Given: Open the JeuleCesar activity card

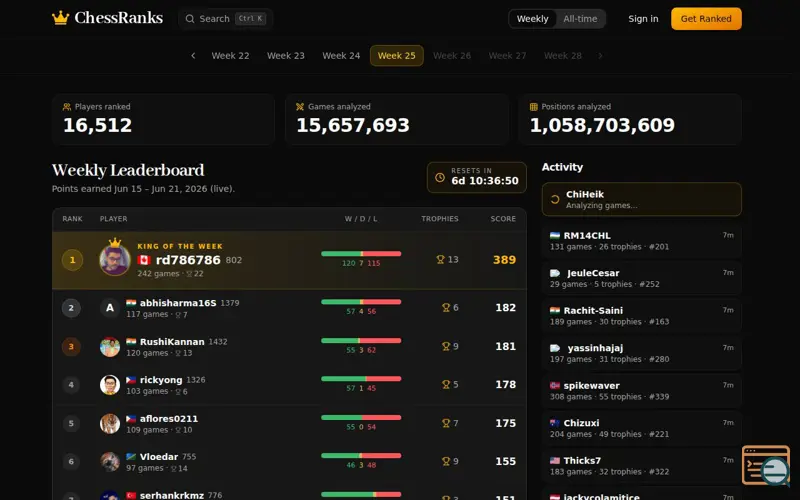Looking at the screenshot, I should tap(641, 278).
